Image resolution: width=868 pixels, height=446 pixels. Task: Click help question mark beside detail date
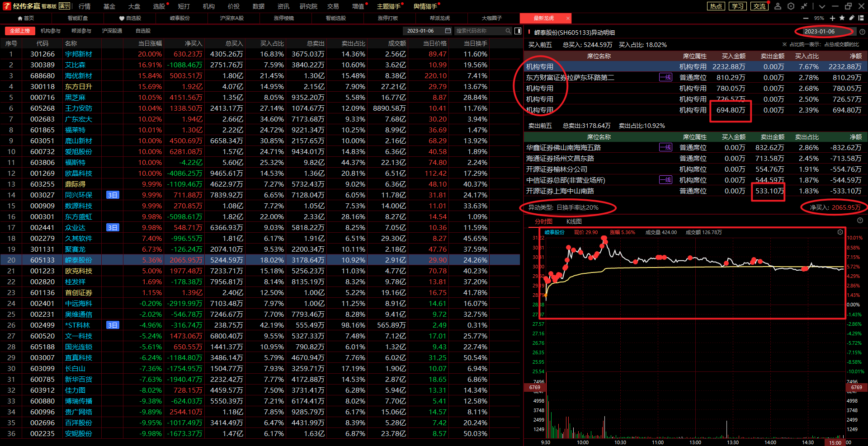click(x=862, y=32)
